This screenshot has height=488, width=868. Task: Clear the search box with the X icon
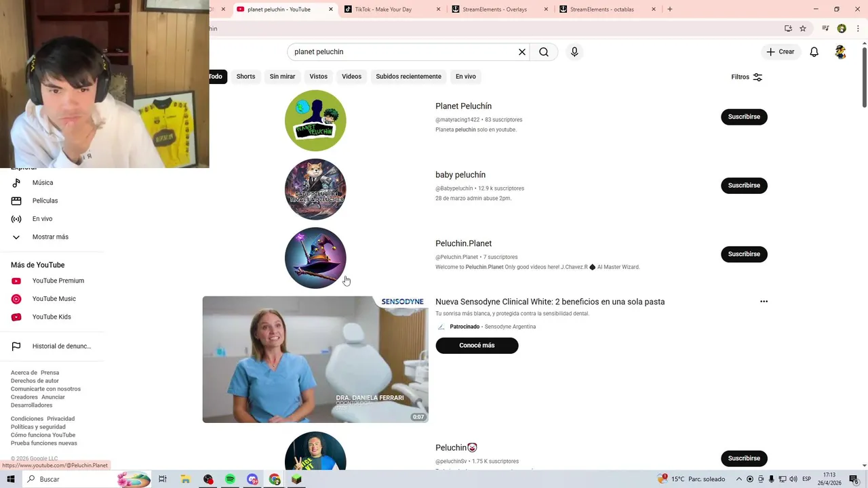tap(522, 52)
